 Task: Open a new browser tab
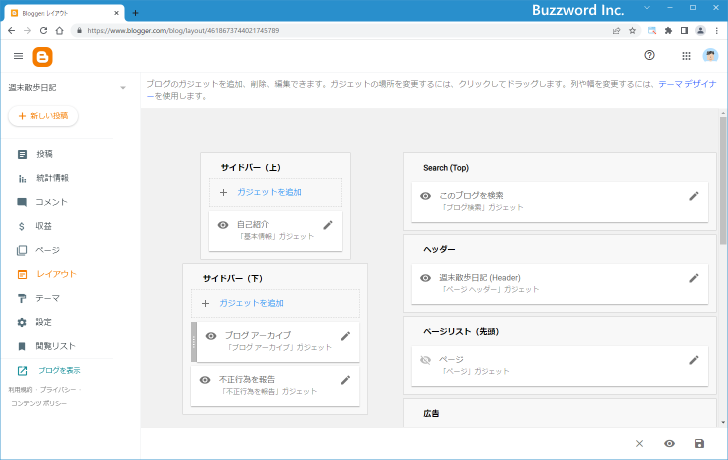(135, 13)
